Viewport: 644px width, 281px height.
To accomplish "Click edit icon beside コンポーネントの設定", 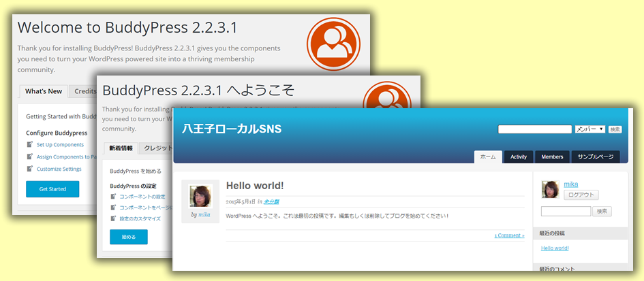I will click(x=113, y=197).
